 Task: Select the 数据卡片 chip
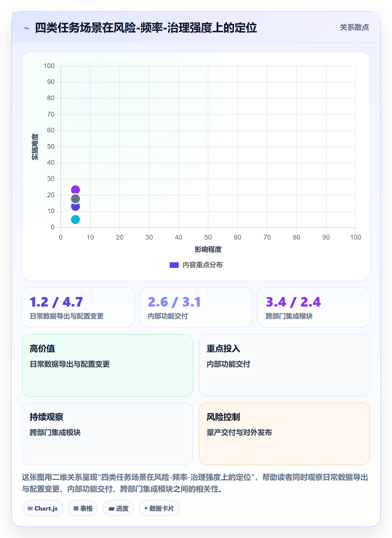(159, 508)
